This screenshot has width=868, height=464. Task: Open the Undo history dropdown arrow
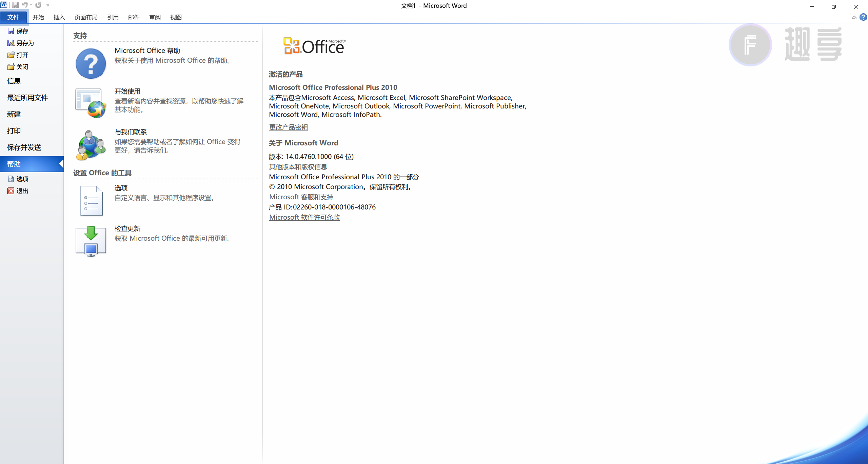pyautogui.click(x=31, y=5)
